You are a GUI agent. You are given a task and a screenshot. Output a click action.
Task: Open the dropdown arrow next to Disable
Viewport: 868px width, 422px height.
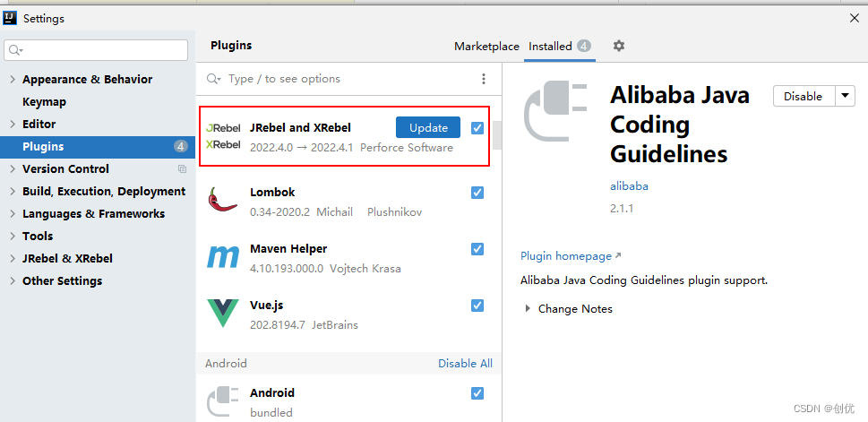pos(844,96)
